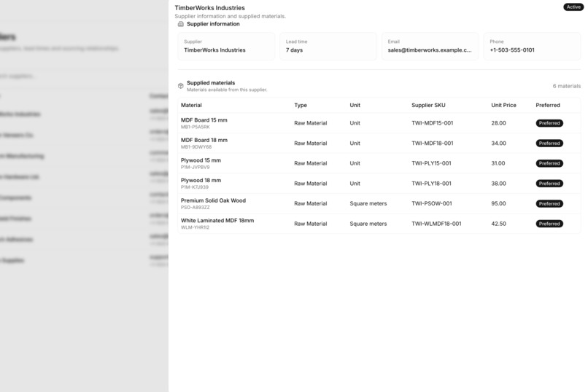Click the Supplied materials box icon
Viewport: 588px width, 392px height.
tap(181, 86)
